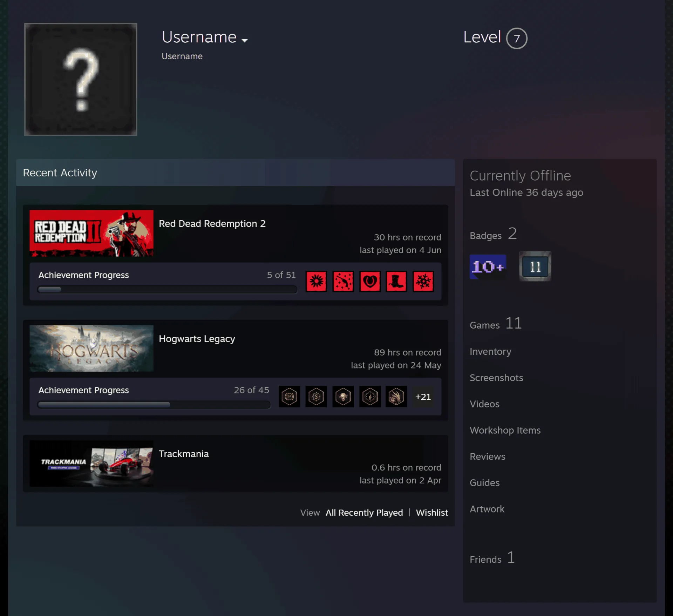Screen dimensions: 673x616
Task: Click Red Dead Redemption 2 achievement progress bar
Action: pyautogui.click(x=167, y=290)
